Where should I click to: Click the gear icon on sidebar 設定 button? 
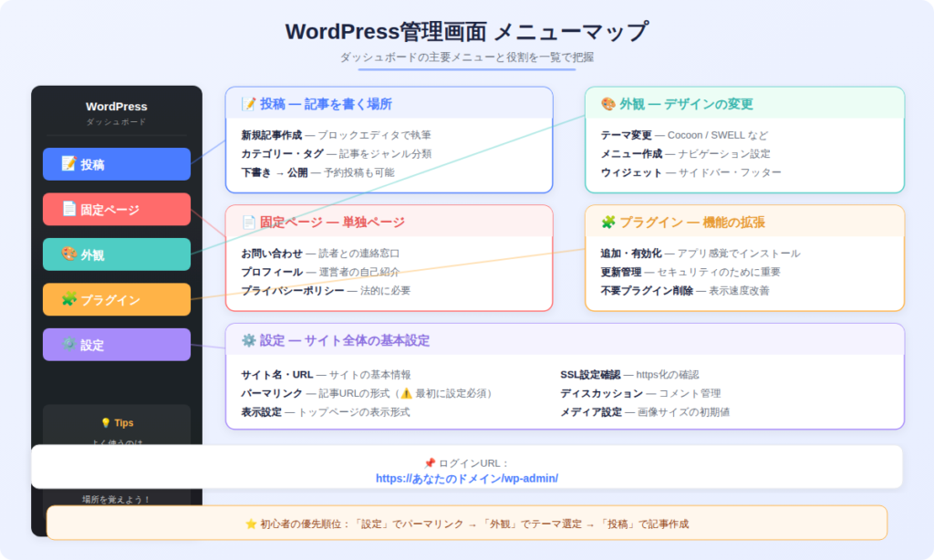[x=68, y=345]
